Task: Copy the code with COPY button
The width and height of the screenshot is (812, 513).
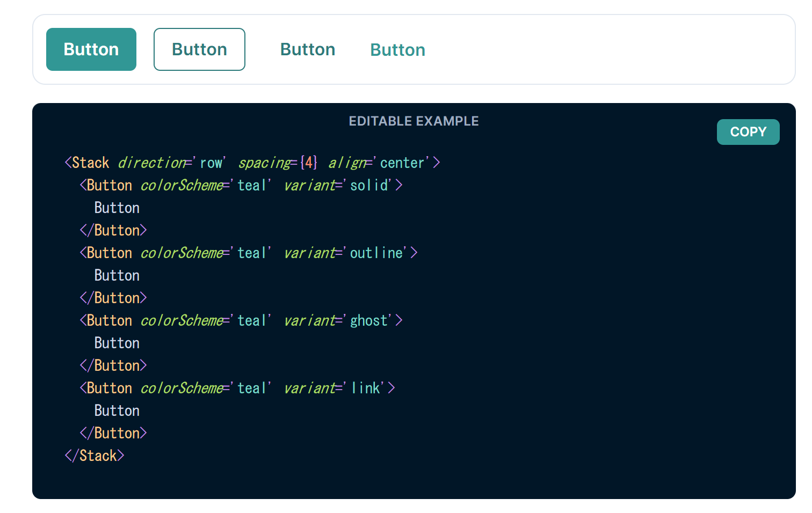Action: [x=748, y=132]
